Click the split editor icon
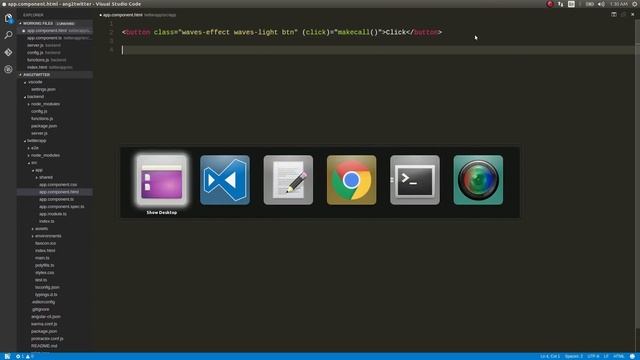Viewport: 640px width, 360px height. click(614, 14)
